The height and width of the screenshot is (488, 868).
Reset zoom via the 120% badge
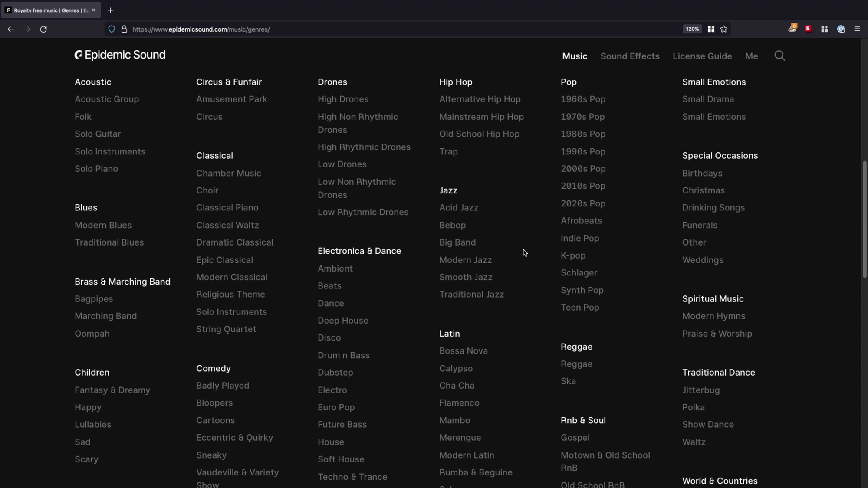click(x=692, y=29)
